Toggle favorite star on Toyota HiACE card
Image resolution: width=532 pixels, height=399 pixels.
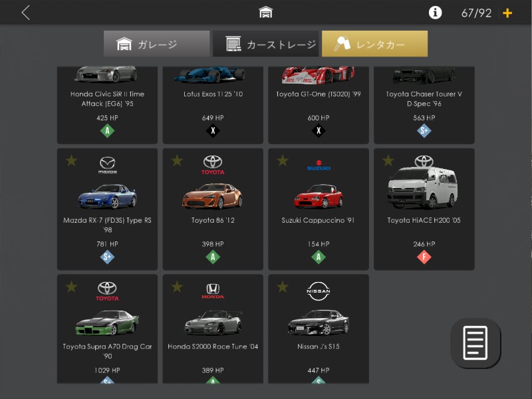click(x=388, y=160)
